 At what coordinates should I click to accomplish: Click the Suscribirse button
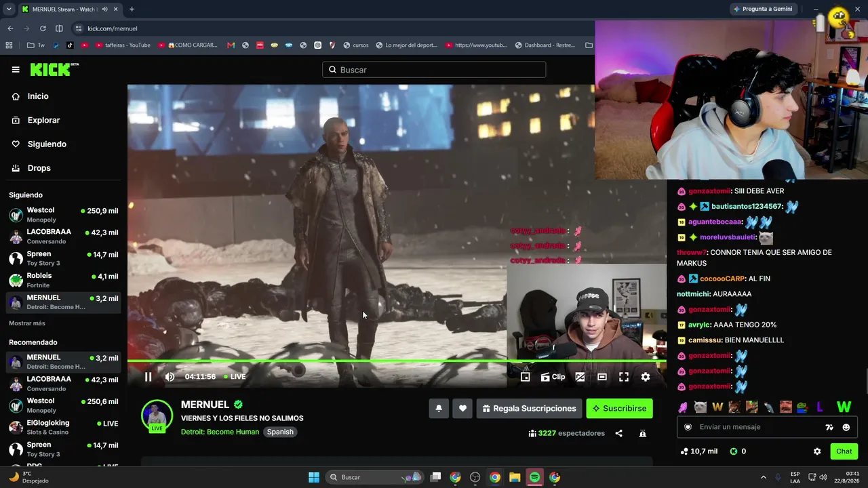tap(619, 409)
